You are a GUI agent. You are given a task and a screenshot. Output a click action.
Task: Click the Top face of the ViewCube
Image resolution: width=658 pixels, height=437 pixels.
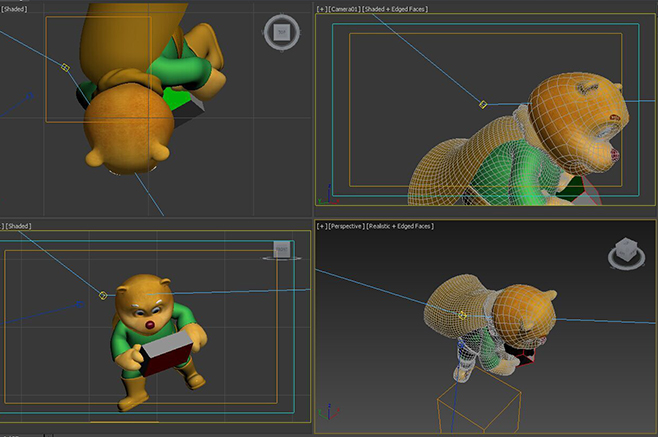click(x=282, y=32)
